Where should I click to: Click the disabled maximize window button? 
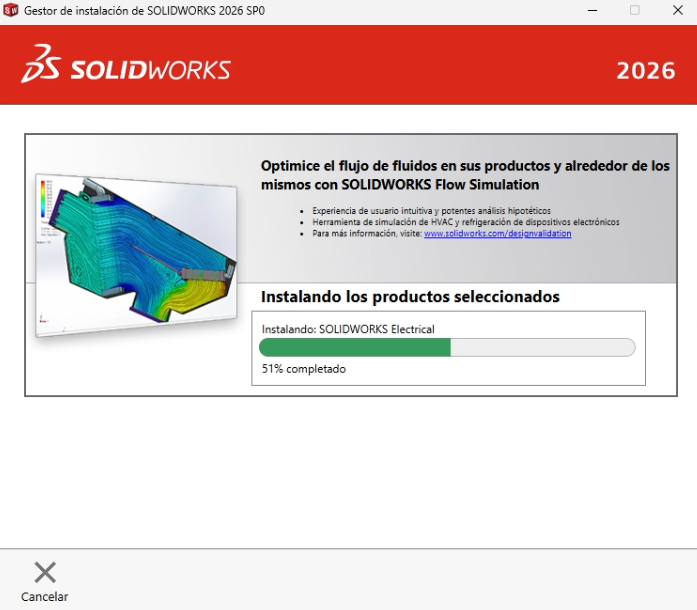[x=635, y=10]
